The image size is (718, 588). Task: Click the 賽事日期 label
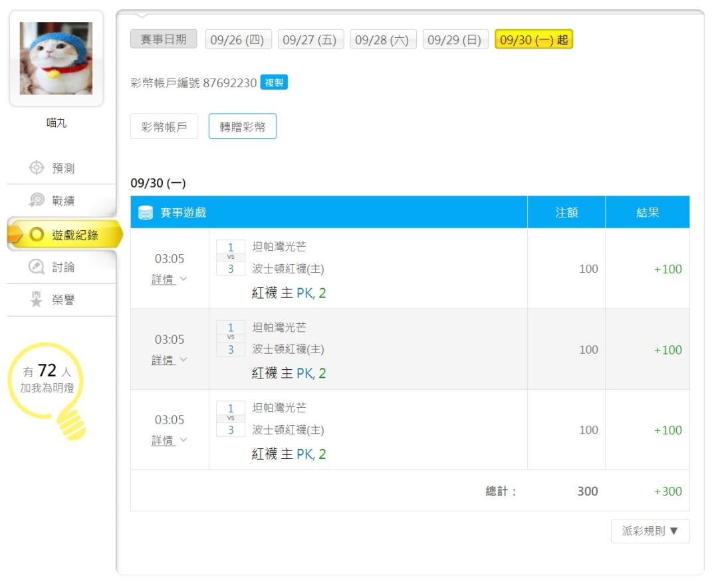pyautogui.click(x=164, y=39)
